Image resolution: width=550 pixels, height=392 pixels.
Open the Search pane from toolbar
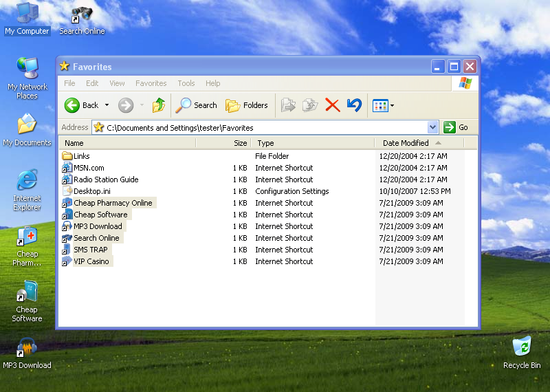(196, 105)
